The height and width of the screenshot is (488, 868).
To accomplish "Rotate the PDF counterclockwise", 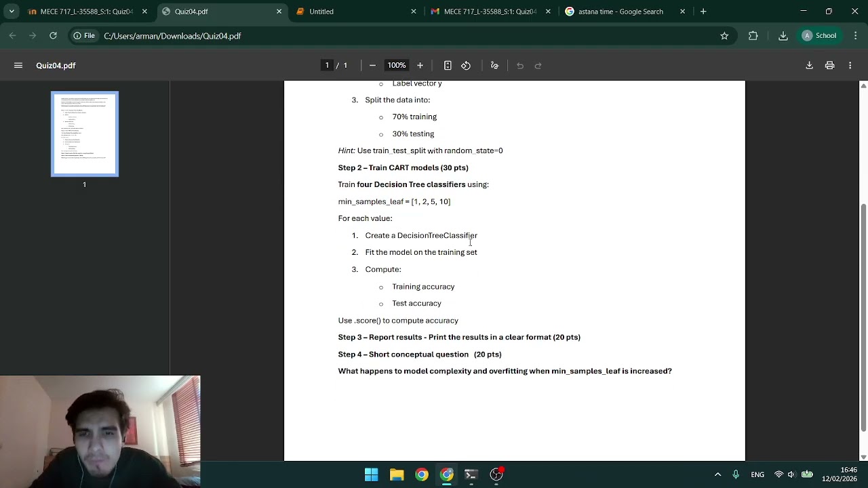I will tap(466, 66).
